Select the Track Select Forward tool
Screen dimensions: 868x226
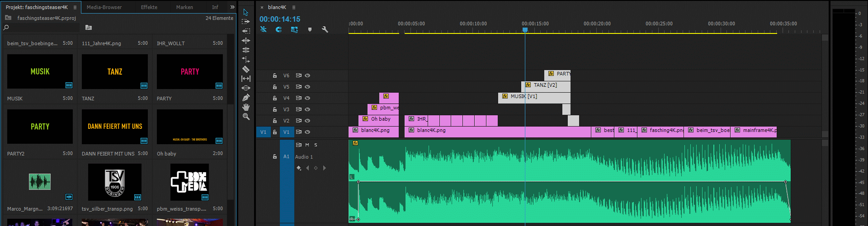[246, 22]
